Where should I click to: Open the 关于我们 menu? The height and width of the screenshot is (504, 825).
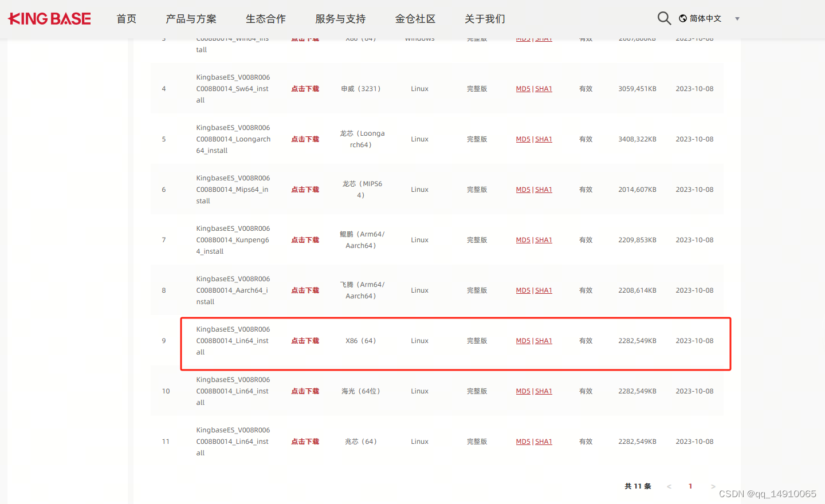(x=485, y=19)
